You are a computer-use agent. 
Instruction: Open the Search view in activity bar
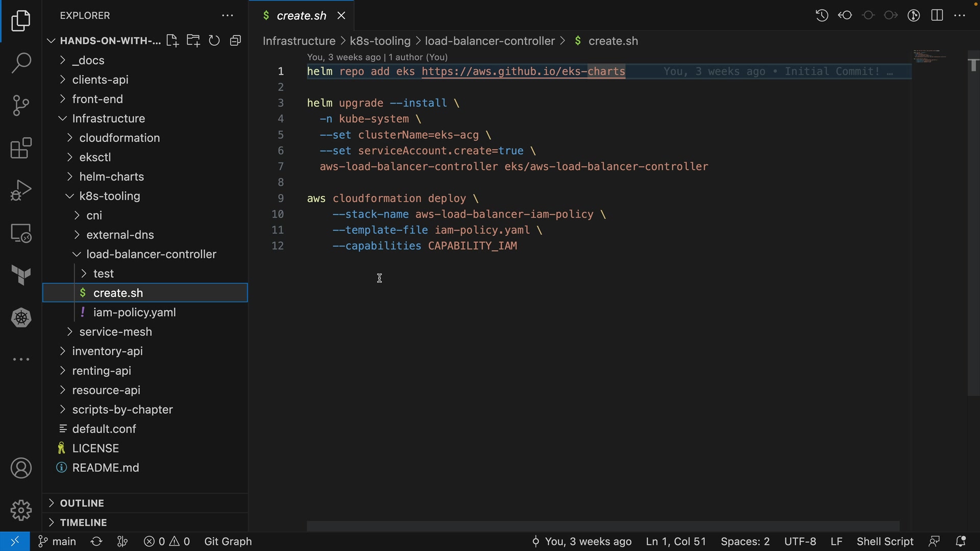21,63
